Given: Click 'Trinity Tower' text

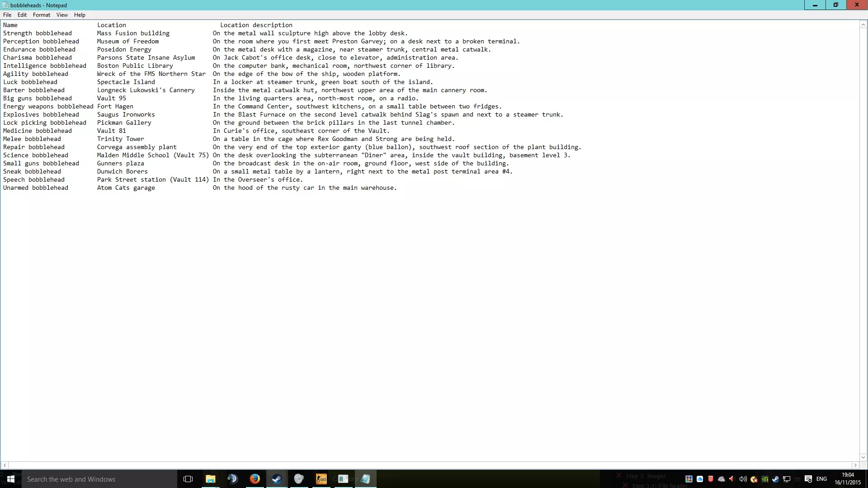Looking at the screenshot, I should tap(121, 139).
